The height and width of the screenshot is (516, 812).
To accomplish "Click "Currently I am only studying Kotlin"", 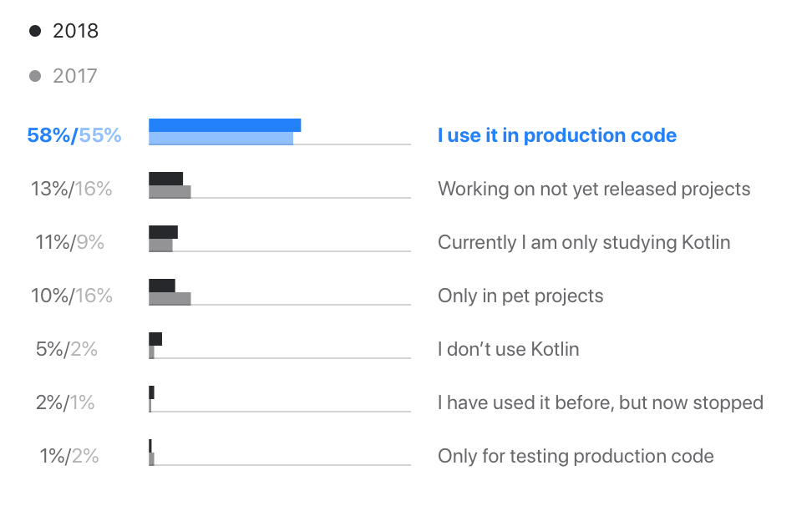I will point(584,242).
